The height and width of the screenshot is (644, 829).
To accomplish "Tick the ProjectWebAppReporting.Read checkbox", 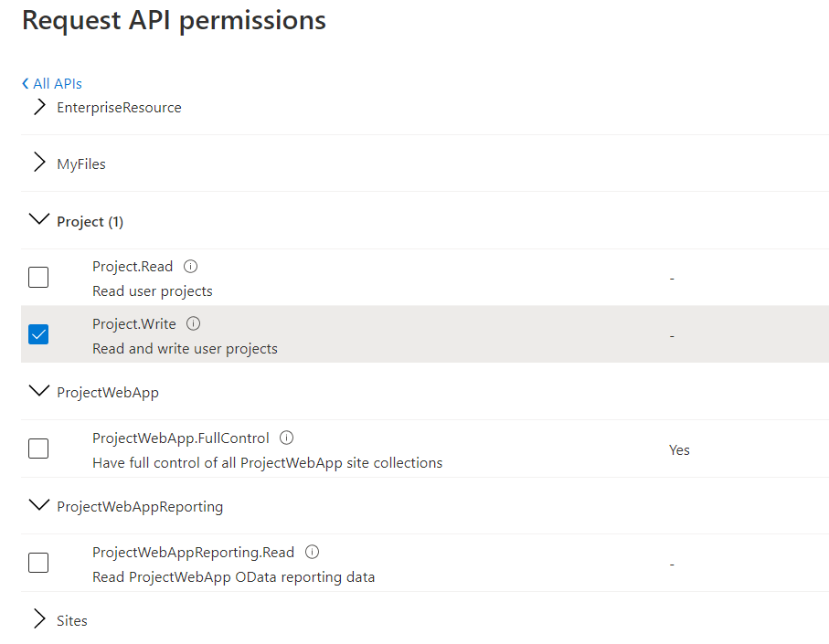I will tap(38, 563).
